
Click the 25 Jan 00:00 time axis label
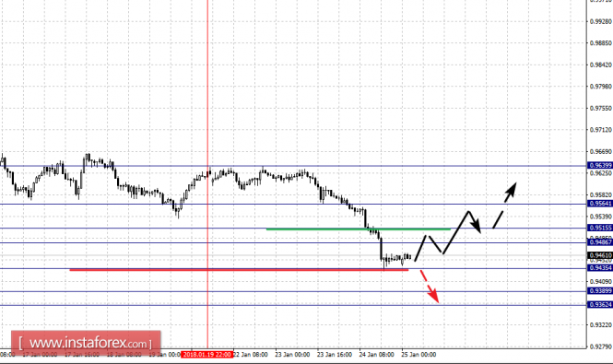tap(418, 355)
